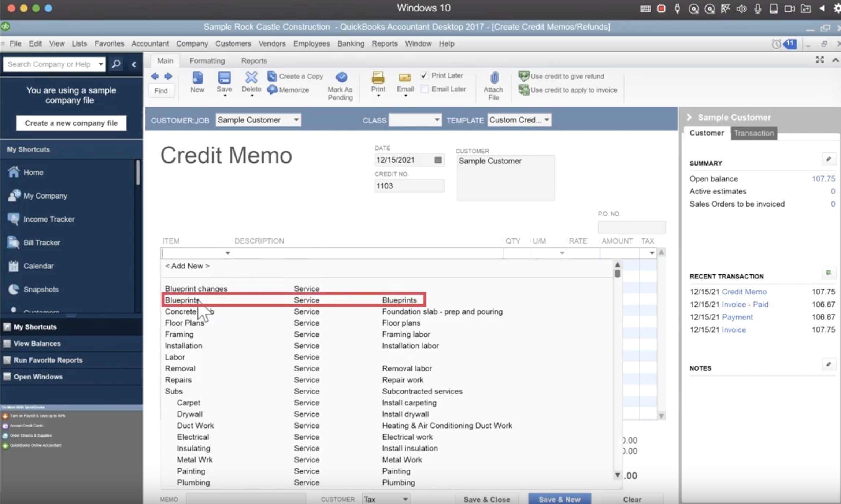Open recent Credit Memo link
The image size is (841, 504).
tap(744, 292)
